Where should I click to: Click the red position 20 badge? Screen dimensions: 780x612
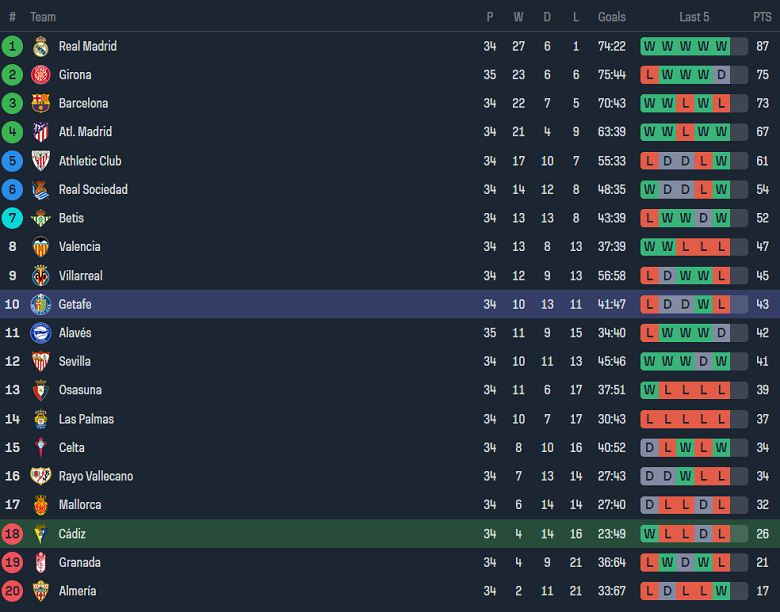pos(12,591)
